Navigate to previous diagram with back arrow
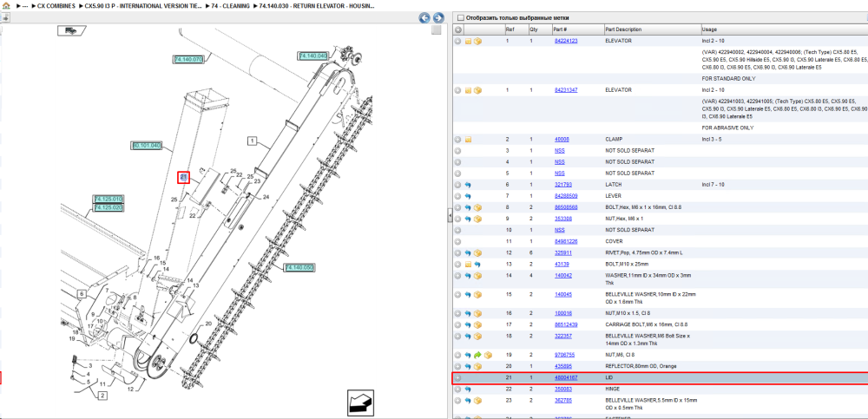 click(x=424, y=17)
